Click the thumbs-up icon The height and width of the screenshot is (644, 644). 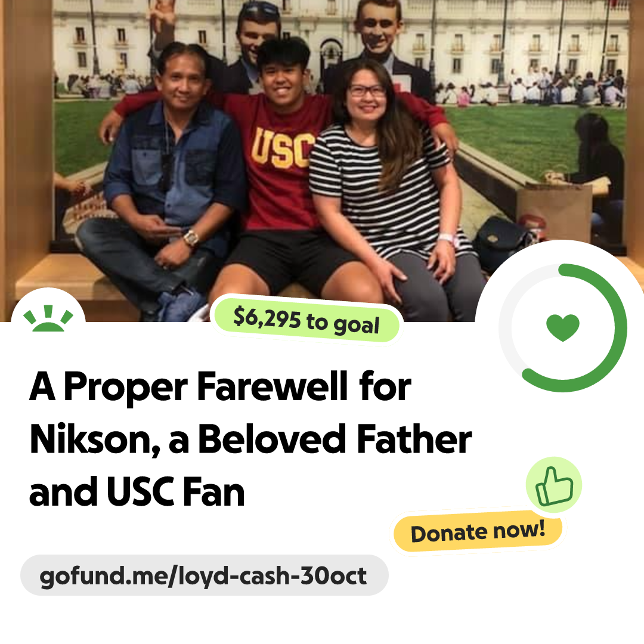click(554, 485)
